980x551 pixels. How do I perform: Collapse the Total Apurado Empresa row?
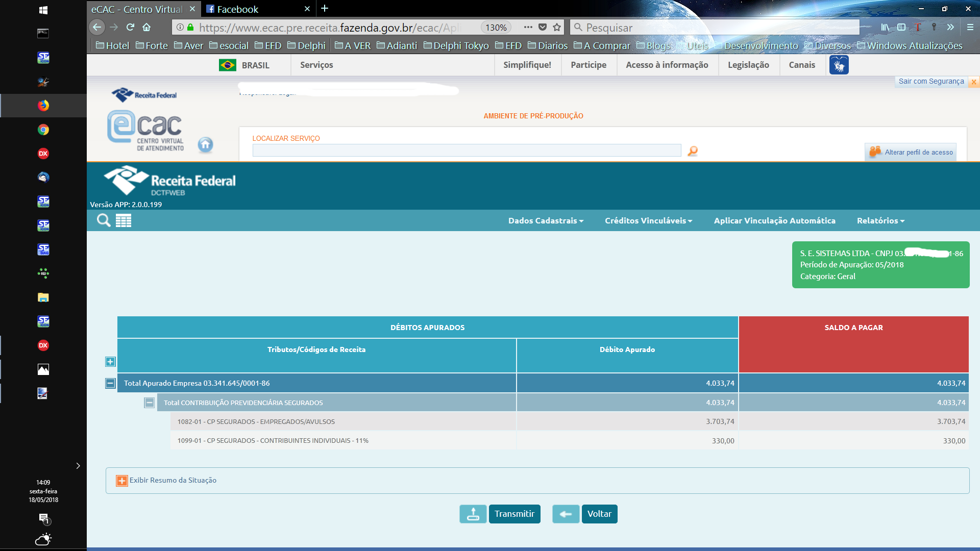[110, 383]
